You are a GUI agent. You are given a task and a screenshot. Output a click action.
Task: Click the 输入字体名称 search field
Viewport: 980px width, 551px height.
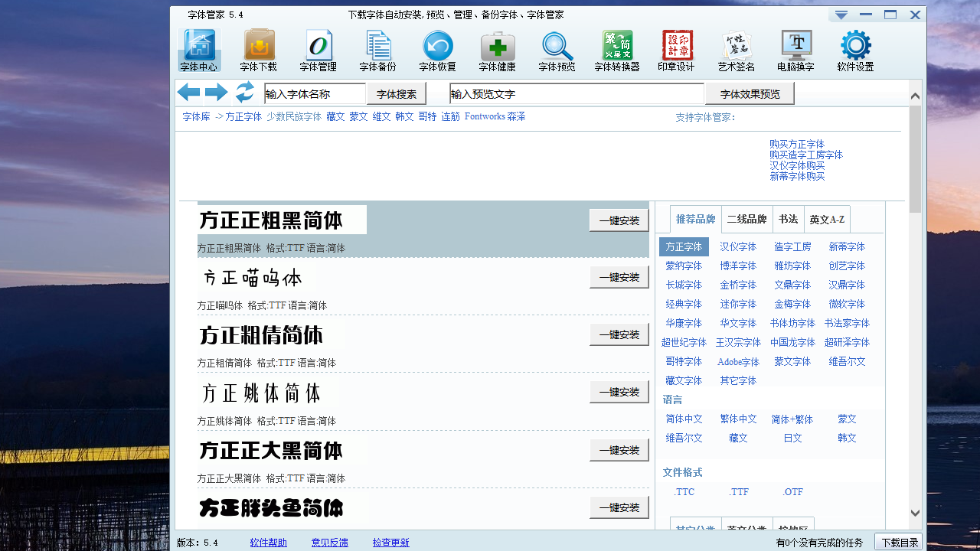point(315,94)
